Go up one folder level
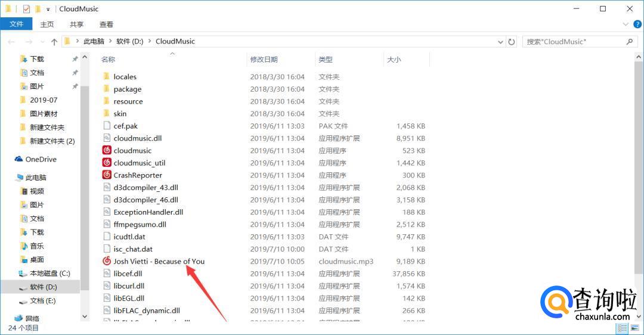644x335 pixels. point(54,42)
